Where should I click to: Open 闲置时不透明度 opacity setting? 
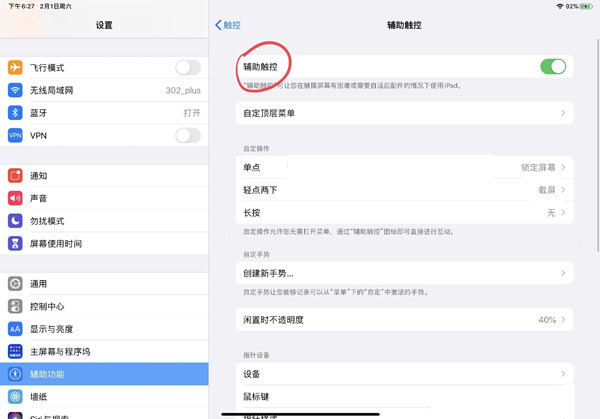click(x=404, y=320)
